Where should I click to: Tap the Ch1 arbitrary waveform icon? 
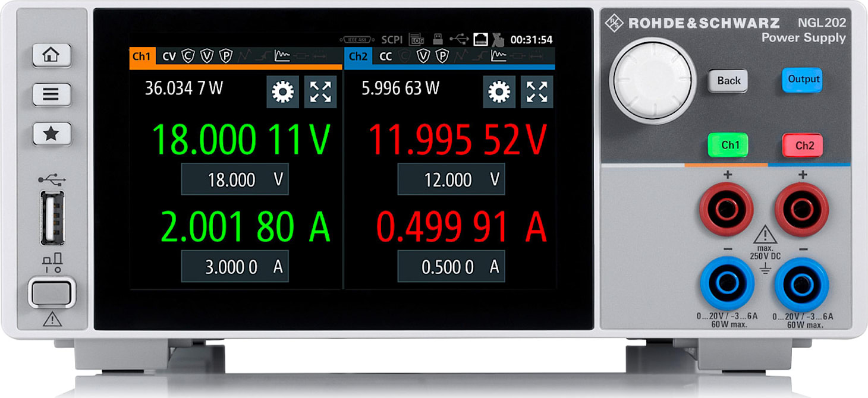(x=244, y=56)
